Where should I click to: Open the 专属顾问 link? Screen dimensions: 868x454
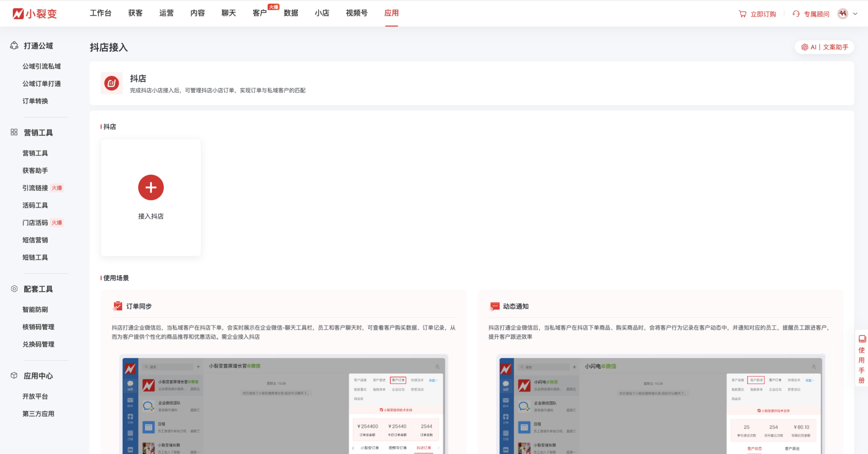[x=817, y=14]
